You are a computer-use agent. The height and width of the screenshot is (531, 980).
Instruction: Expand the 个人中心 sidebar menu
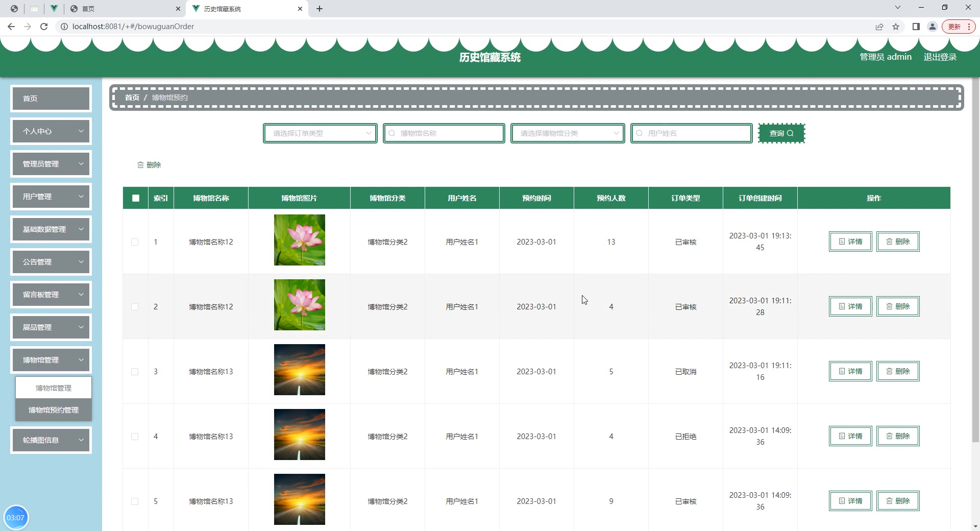tap(51, 131)
